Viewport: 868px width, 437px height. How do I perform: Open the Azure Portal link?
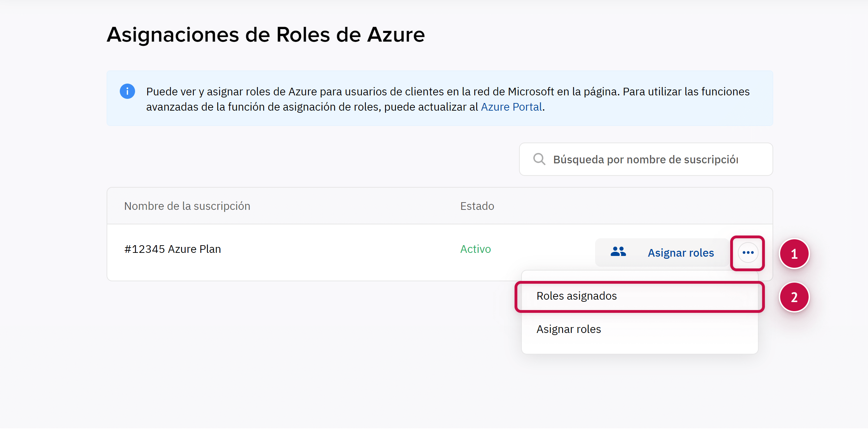(x=511, y=107)
